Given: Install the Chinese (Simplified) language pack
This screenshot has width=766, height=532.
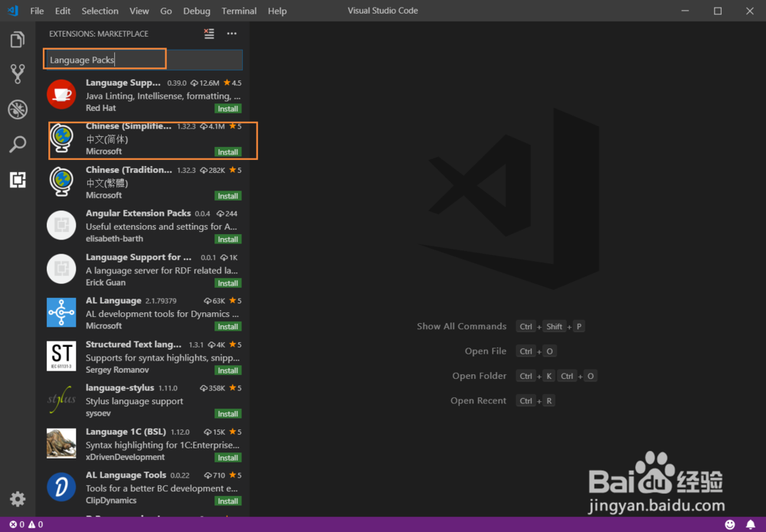Looking at the screenshot, I should tap(228, 152).
